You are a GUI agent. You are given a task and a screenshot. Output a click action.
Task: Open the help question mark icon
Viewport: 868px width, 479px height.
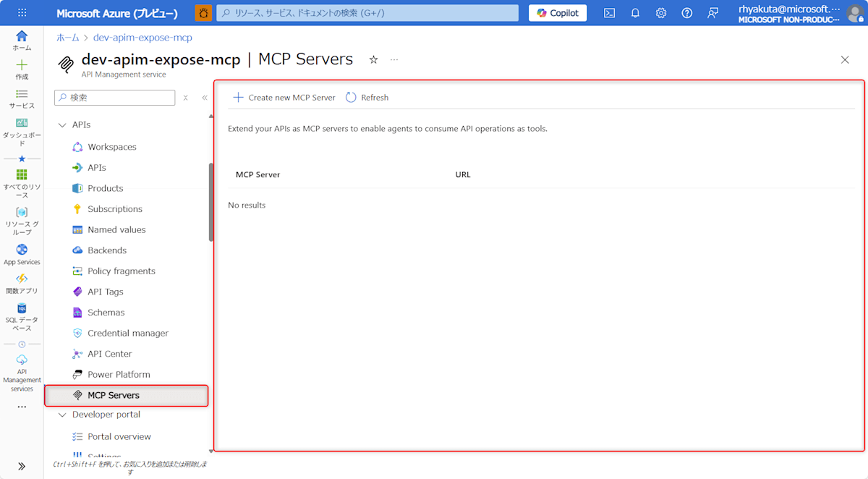687,13
